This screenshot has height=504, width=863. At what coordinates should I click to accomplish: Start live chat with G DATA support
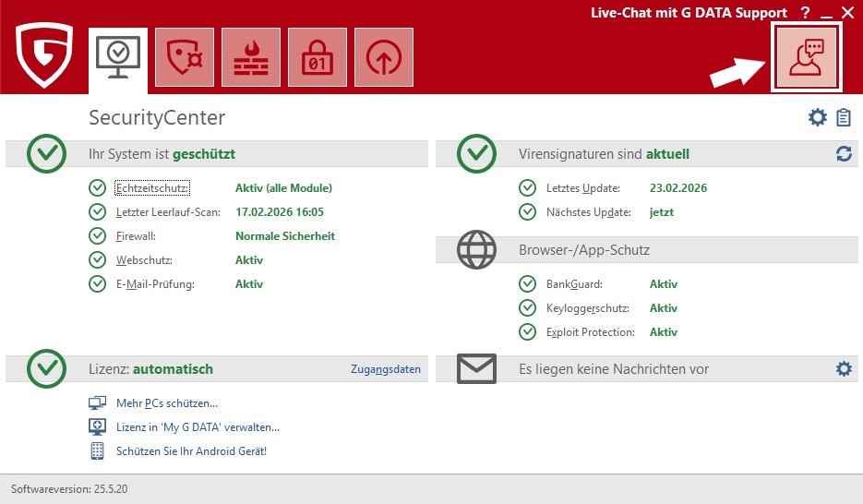807,57
